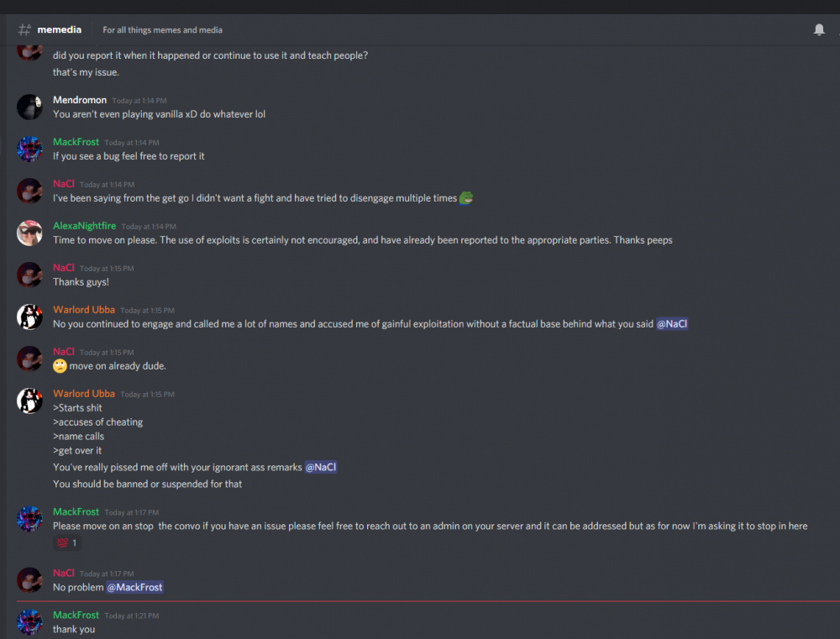Click the @NaCl mention after 'ignorant ass remarks'
The width and height of the screenshot is (840, 639).
pyautogui.click(x=321, y=467)
